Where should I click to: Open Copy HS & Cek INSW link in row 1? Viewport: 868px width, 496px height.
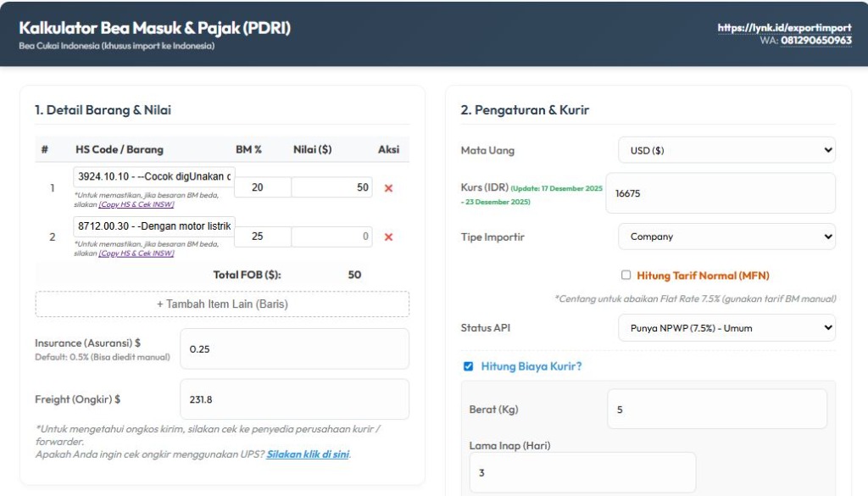pos(136,204)
